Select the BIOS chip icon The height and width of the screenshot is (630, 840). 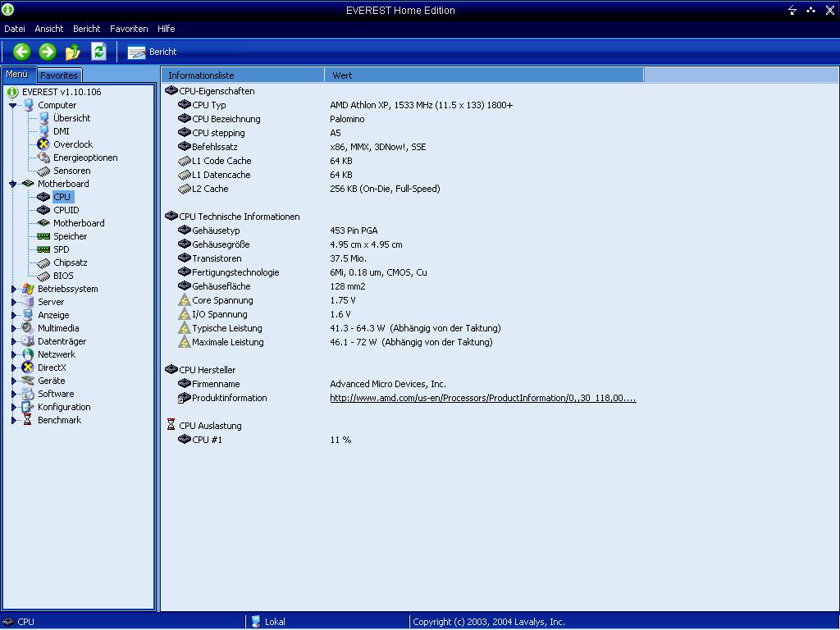[x=43, y=276]
